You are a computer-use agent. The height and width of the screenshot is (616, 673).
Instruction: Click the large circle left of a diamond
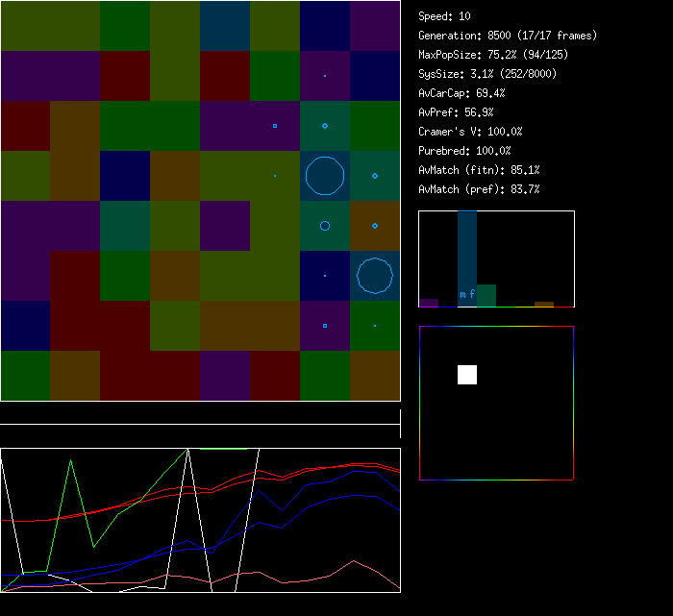[325, 176]
